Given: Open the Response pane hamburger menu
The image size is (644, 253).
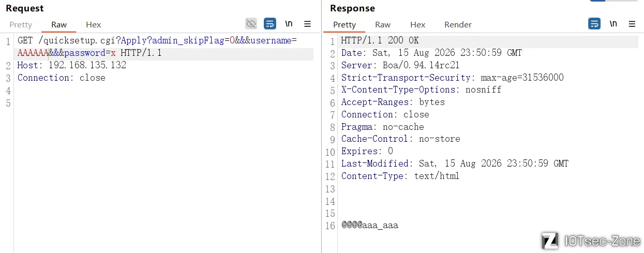Looking at the screenshot, I should (632, 23).
